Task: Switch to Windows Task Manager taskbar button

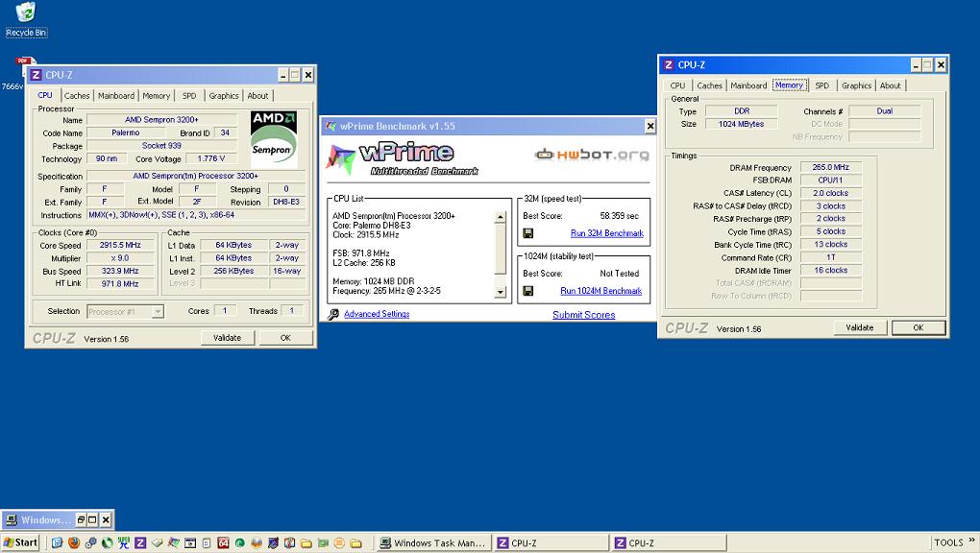Action: (x=433, y=543)
